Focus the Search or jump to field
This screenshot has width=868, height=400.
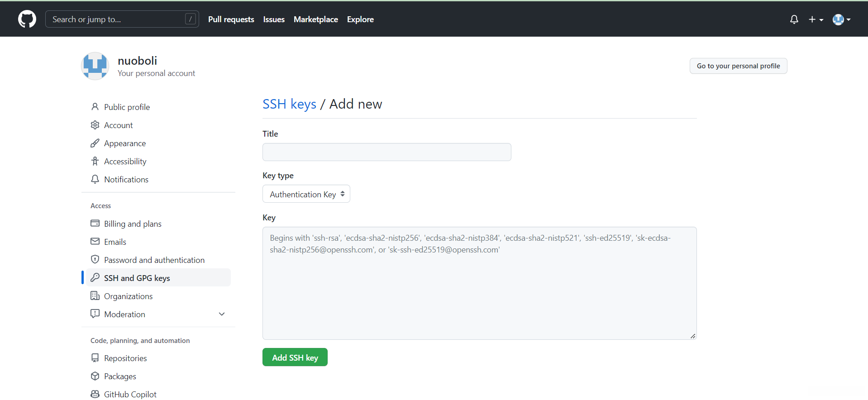(122, 19)
